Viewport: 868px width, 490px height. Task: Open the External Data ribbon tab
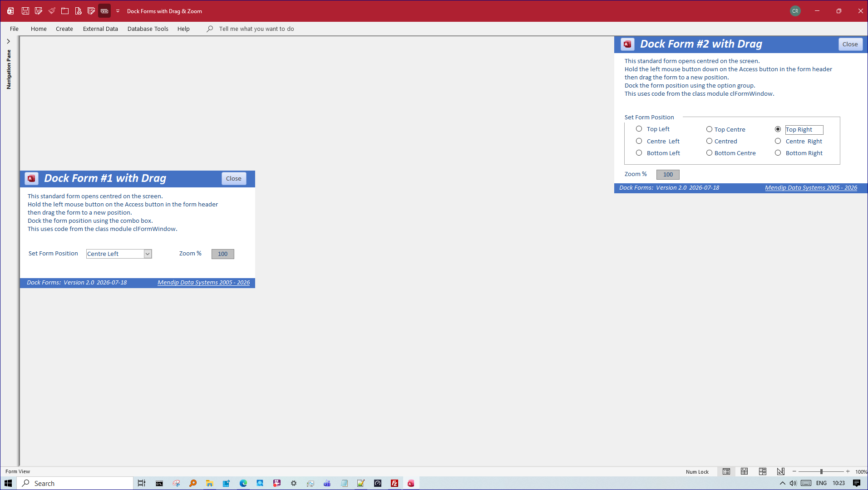point(100,29)
